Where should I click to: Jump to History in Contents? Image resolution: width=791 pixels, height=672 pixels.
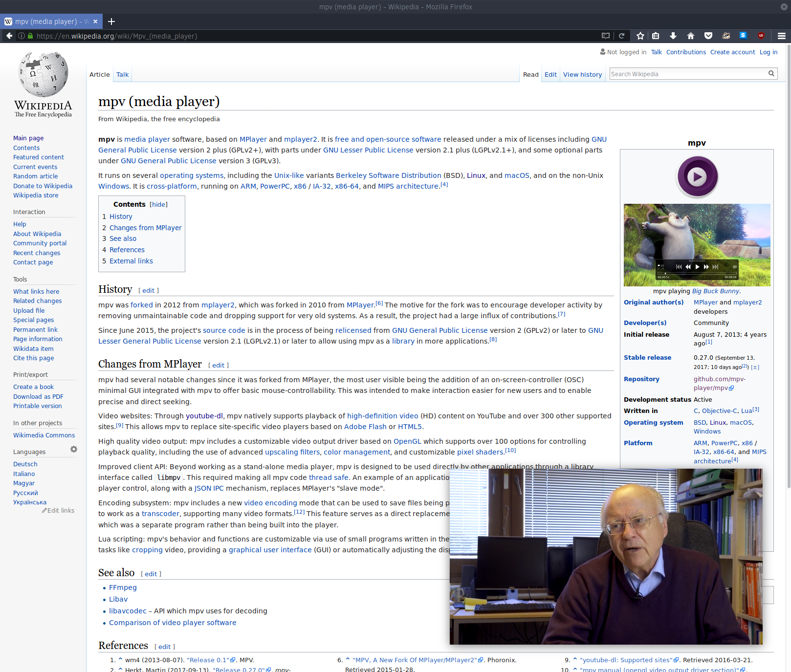pyautogui.click(x=121, y=217)
